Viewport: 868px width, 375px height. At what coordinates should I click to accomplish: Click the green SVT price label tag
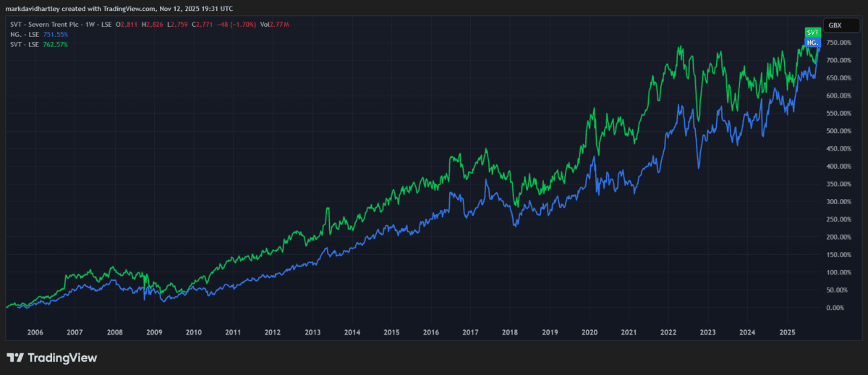(812, 33)
